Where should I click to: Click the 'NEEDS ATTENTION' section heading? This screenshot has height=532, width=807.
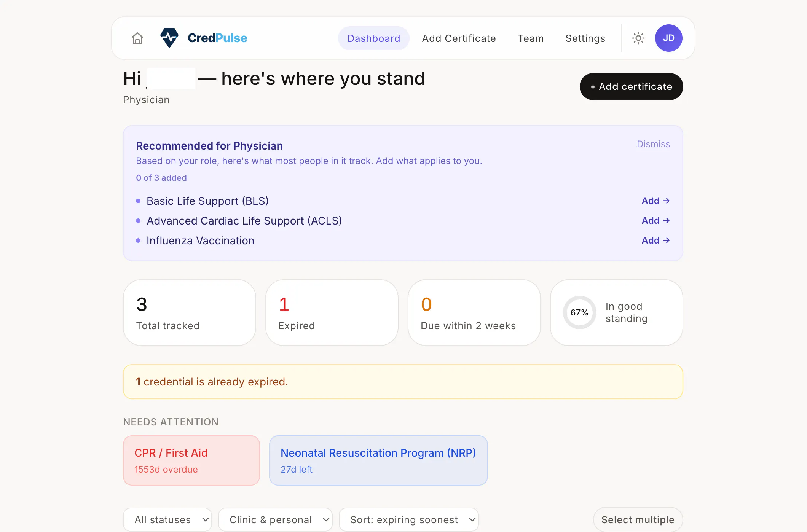pos(171,422)
